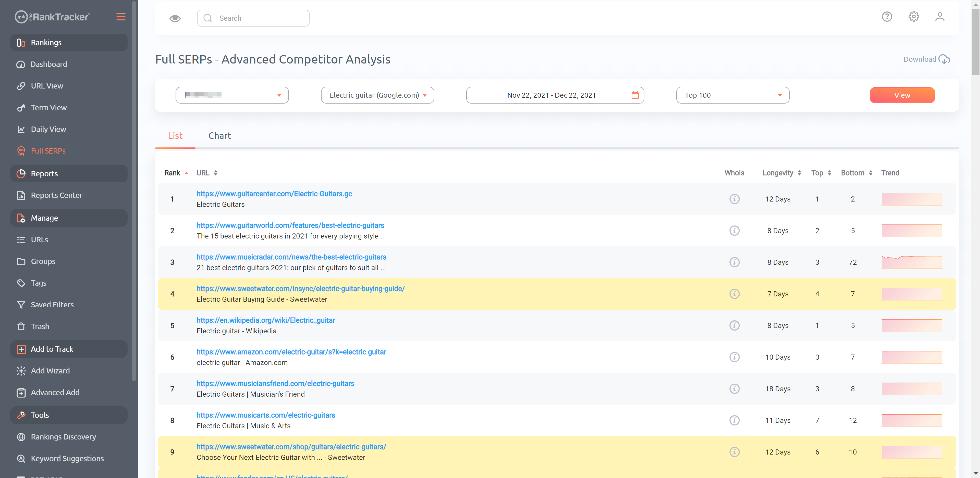This screenshot has width=980, height=478.
Task: Show Whois info for musicarts.com row
Action: click(734, 420)
